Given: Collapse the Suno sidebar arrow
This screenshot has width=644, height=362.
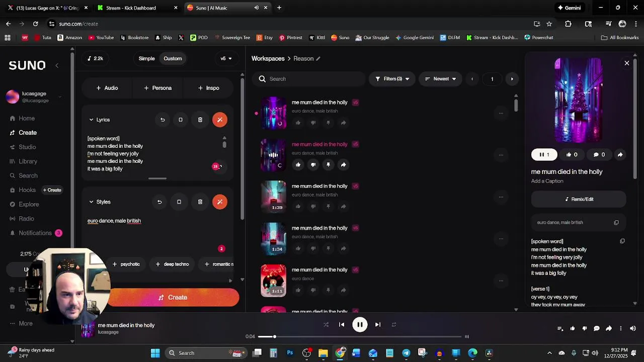Looking at the screenshot, I should coord(57,65).
